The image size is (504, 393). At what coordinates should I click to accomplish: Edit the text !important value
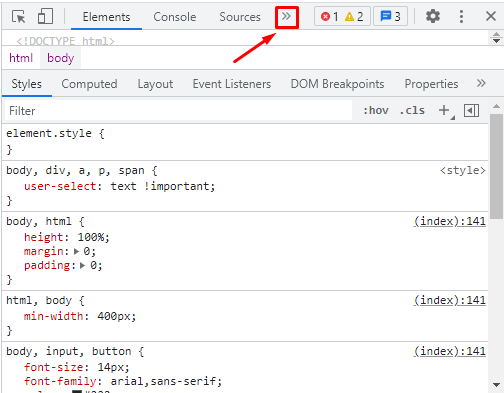pyautogui.click(x=160, y=186)
